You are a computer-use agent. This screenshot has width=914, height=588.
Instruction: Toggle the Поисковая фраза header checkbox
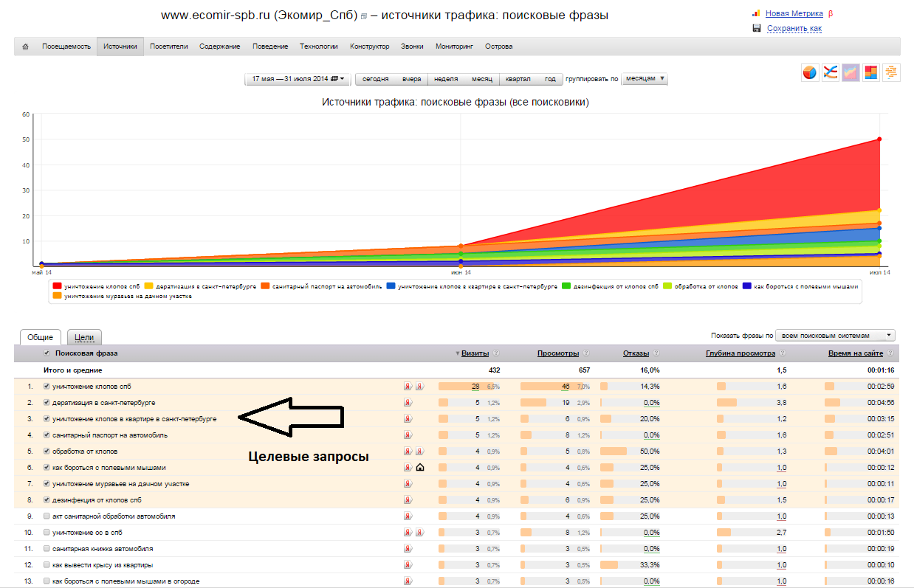(47, 353)
